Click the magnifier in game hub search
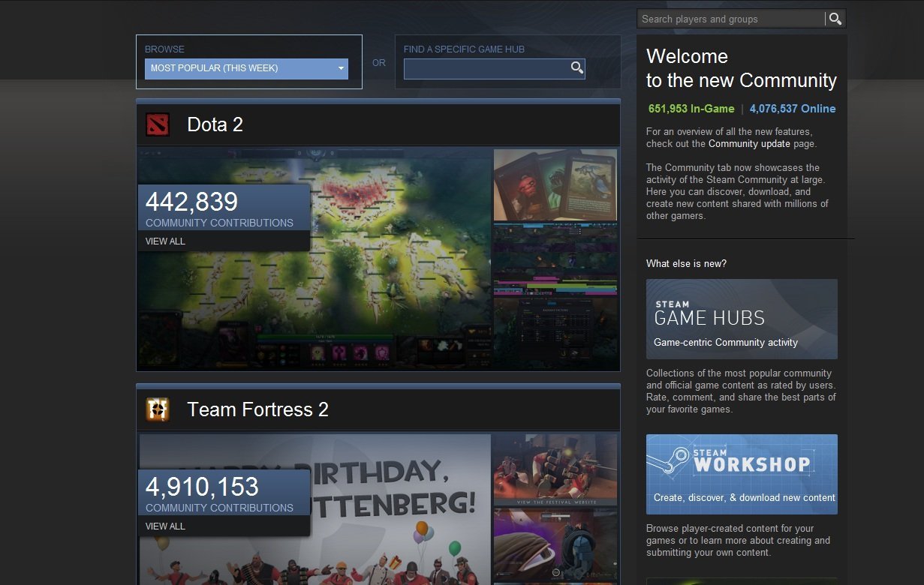This screenshot has height=585, width=924. point(576,68)
